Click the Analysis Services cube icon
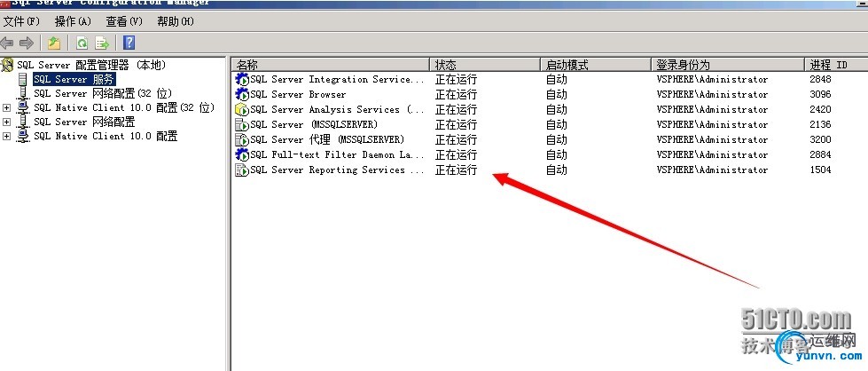The height and width of the screenshot is (371, 868). click(242, 109)
